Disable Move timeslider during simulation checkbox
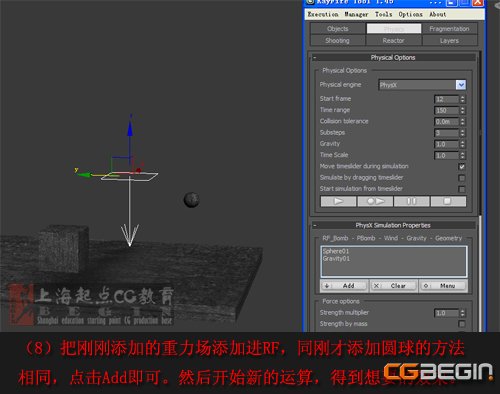 (x=461, y=166)
